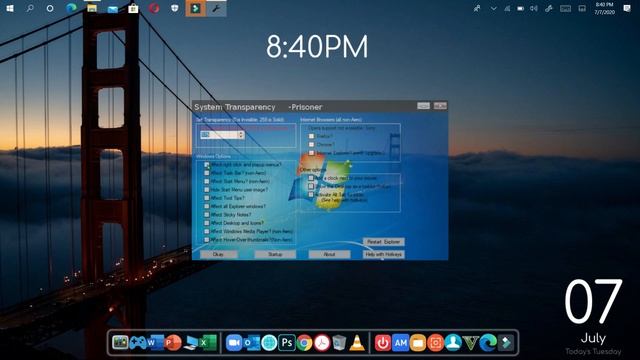
Task: Toggle 'Affect Tool Tips' checkbox
Action: point(207,198)
